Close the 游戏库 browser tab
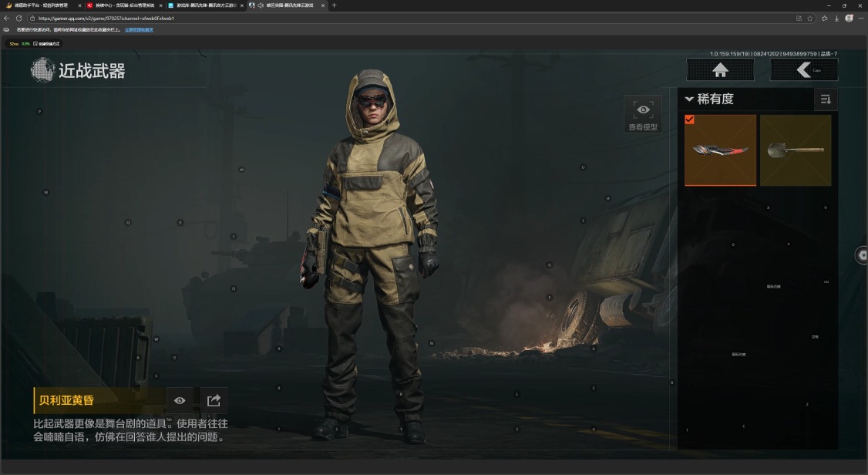Image resolution: width=868 pixels, height=475 pixels. [x=241, y=5]
